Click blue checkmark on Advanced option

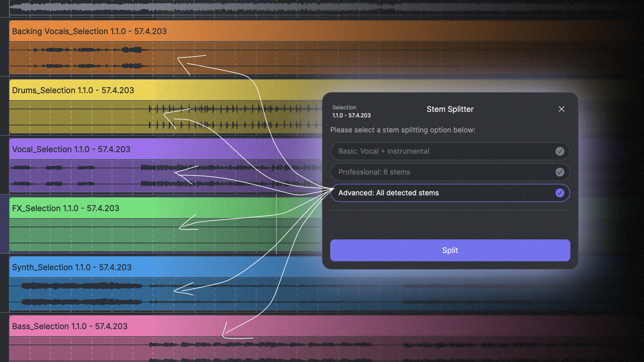coord(559,193)
